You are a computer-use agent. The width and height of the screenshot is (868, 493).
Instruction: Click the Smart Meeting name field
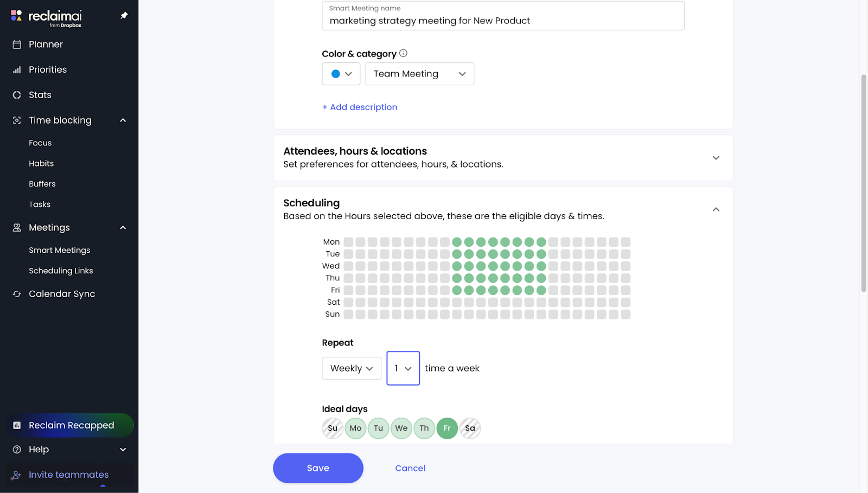pyautogui.click(x=503, y=21)
